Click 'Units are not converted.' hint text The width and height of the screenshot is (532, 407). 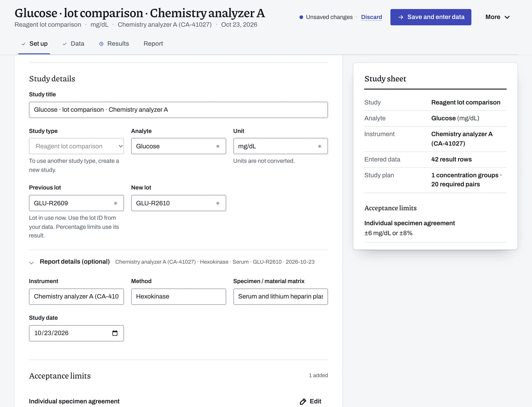coord(264,161)
